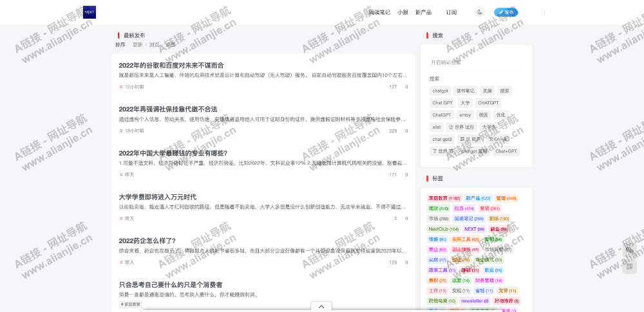The width and height of the screenshot is (644, 312).
Task: Open the 新产品 nav menu
Action: click(x=424, y=12)
